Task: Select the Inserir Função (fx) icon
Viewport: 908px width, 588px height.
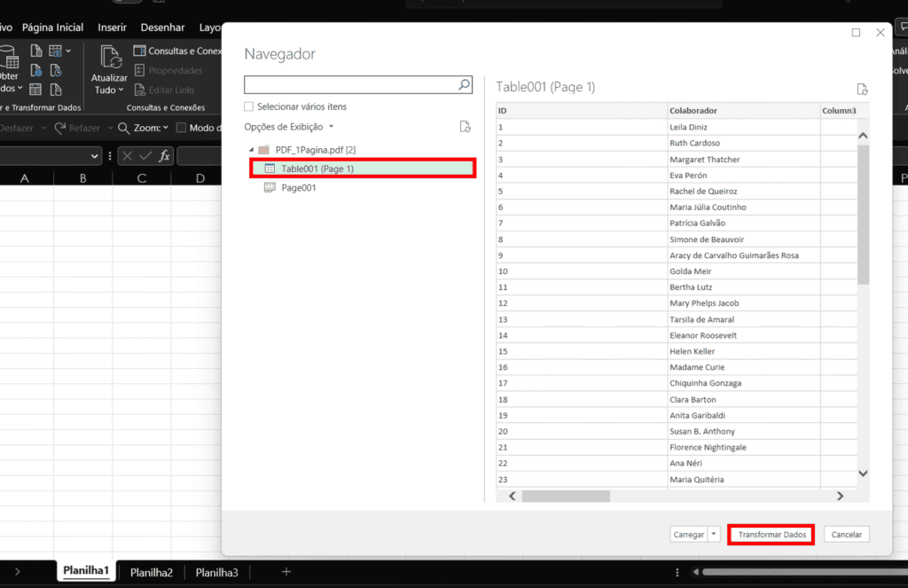Action: click(x=164, y=156)
